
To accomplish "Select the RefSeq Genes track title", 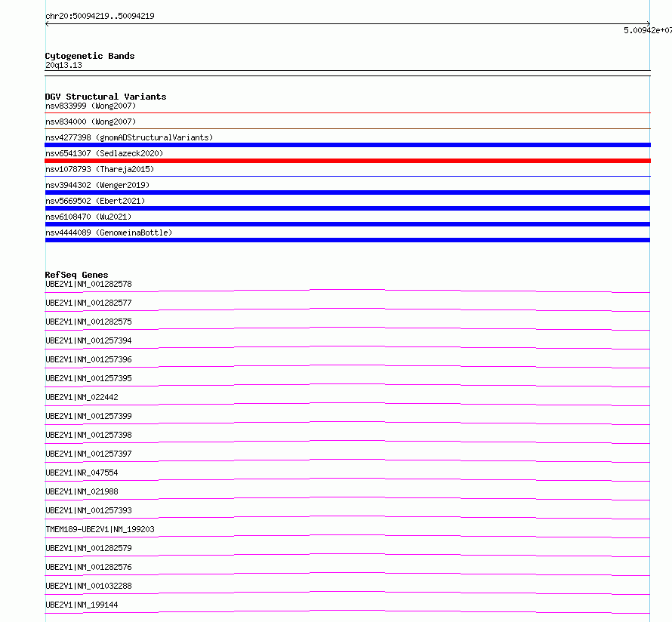I will pos(76,275).
